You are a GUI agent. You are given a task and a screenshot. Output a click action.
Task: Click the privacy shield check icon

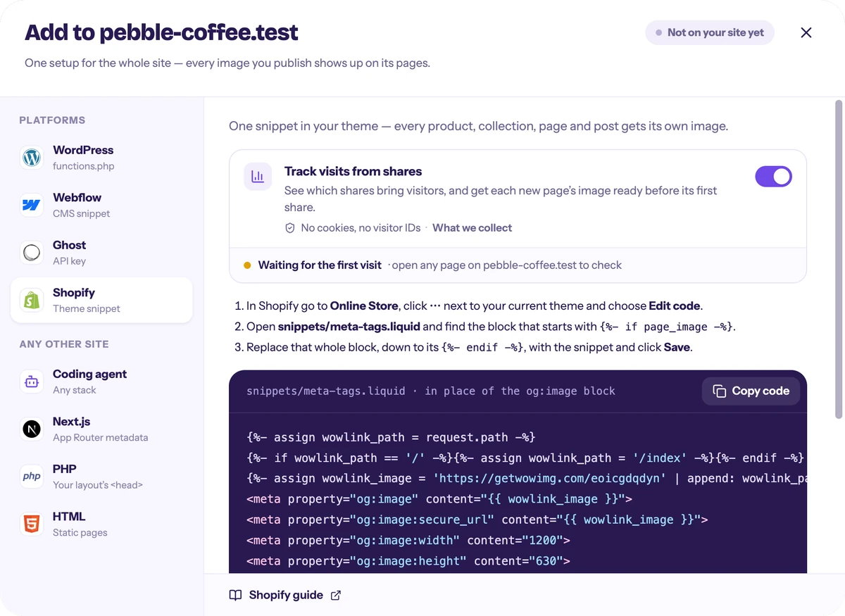[289, 228]
